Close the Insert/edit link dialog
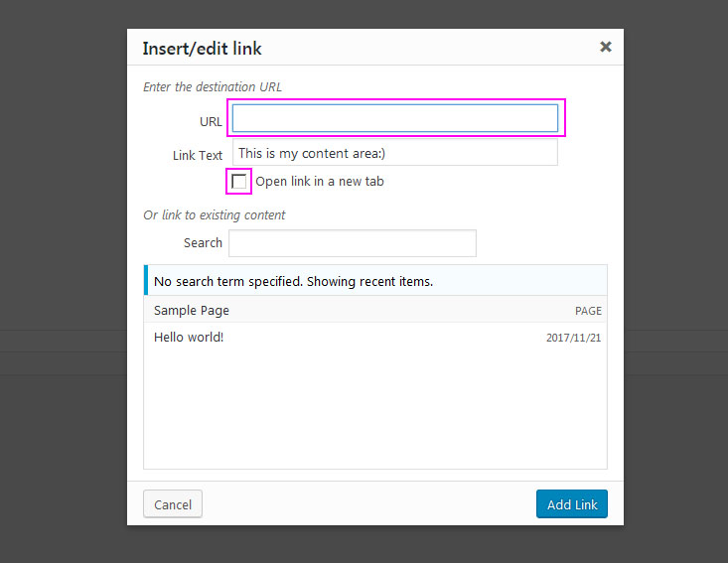Screen dimensions: 728x563 point(606,47)
